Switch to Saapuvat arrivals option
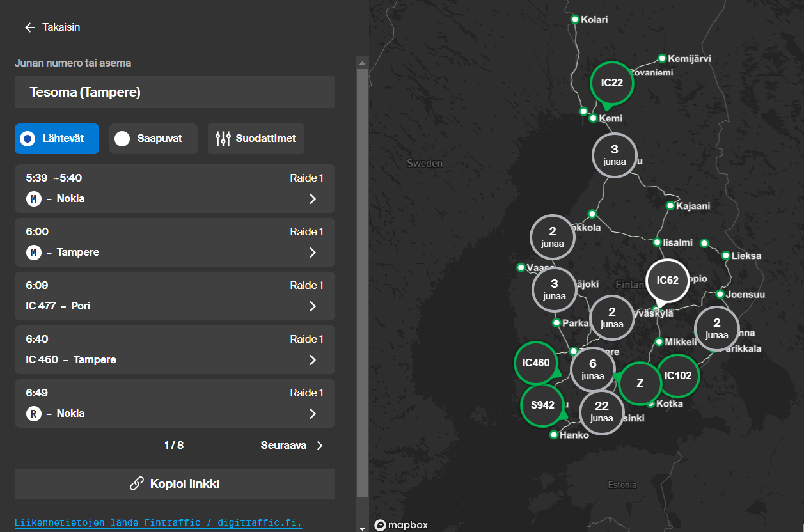 153,139
